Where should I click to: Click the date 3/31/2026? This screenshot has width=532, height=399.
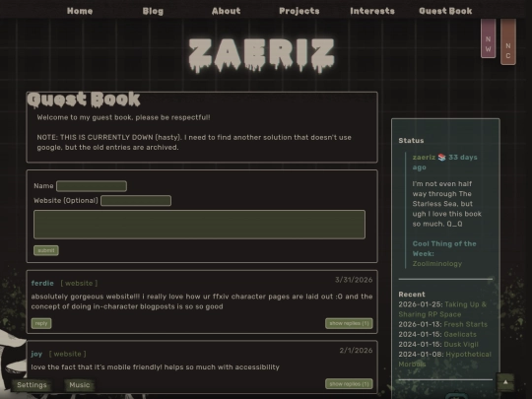coord(354,280)
